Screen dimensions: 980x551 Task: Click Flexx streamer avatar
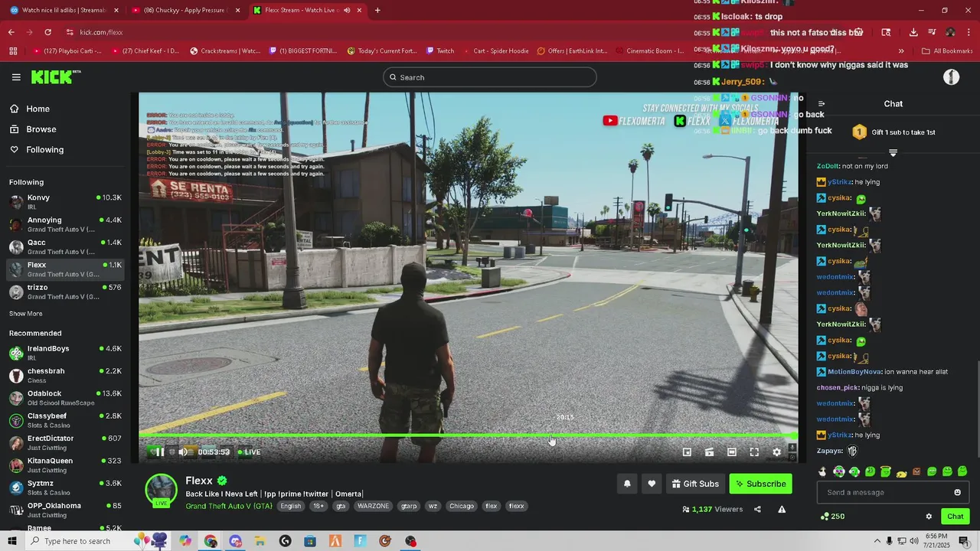click(x=161, y=490)
